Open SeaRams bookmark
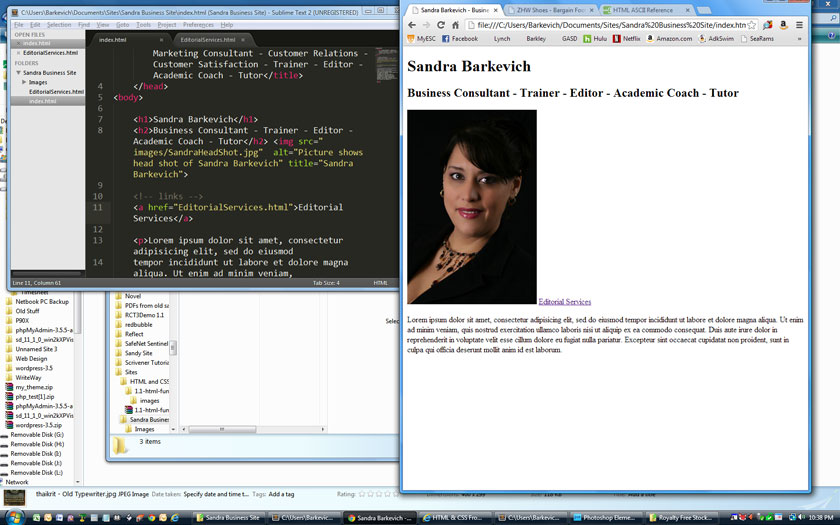This screenshot has height=525, width=840. coord(757,39)
